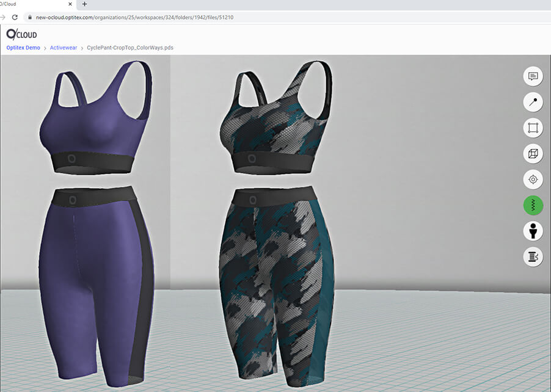This screenshot has height=392, width=551.
Task: Toggle the avatar mannequin visibility
Action: [533, 231]
